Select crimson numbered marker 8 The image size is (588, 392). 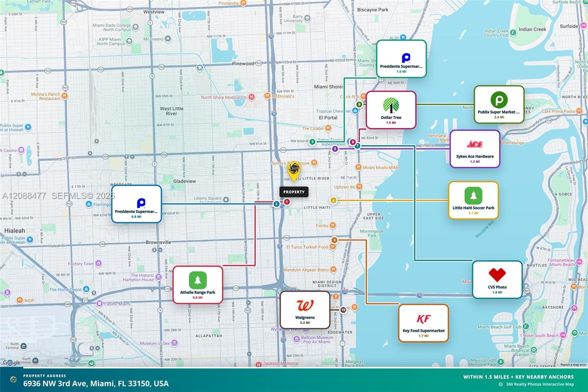click(x=352, y=142)
